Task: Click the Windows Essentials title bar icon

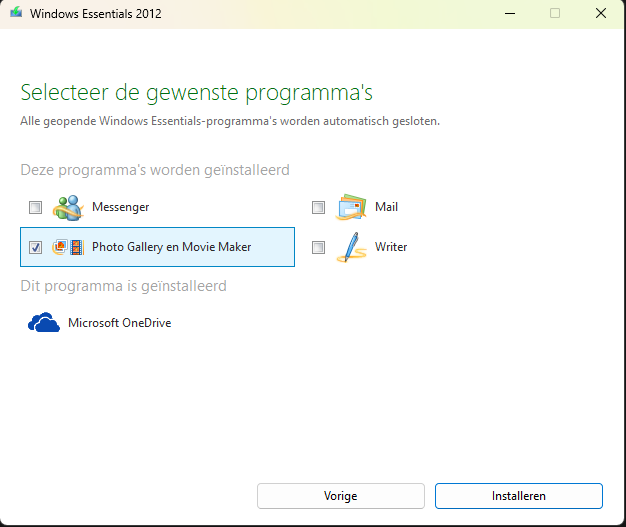Action: tap(16, 13)
